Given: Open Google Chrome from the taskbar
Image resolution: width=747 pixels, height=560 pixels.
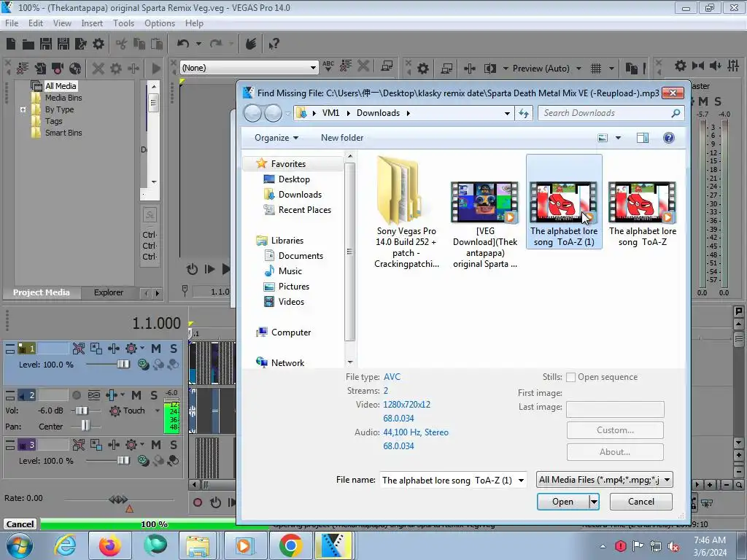Looking at the screenshot, I should (290, 545).
